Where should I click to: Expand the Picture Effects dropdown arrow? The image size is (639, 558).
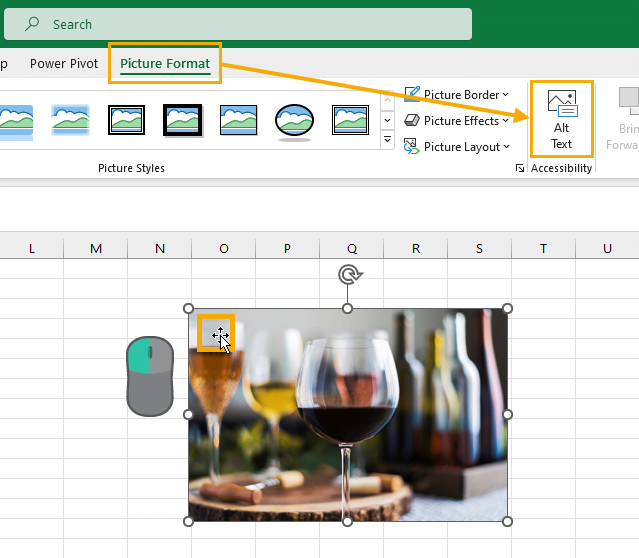[506, 120]
